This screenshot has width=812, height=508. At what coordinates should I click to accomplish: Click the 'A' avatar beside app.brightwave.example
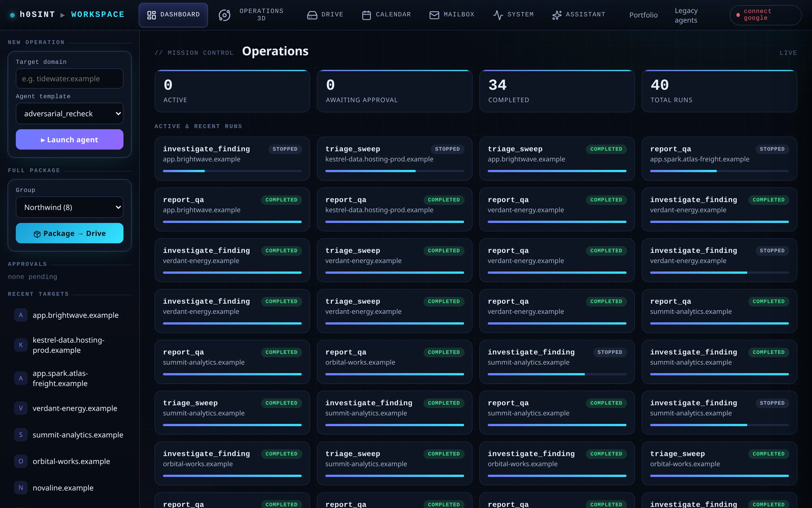click(x=21, y=315)
